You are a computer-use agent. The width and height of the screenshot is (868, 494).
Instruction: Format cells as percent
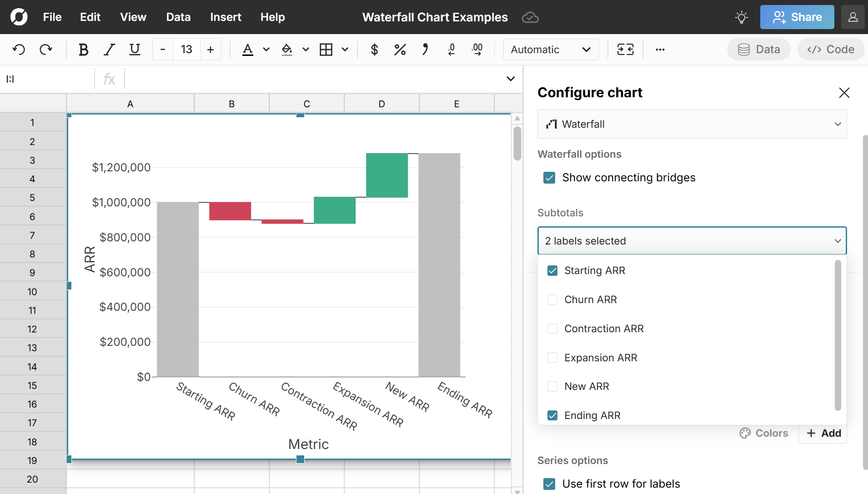point(400,50)
